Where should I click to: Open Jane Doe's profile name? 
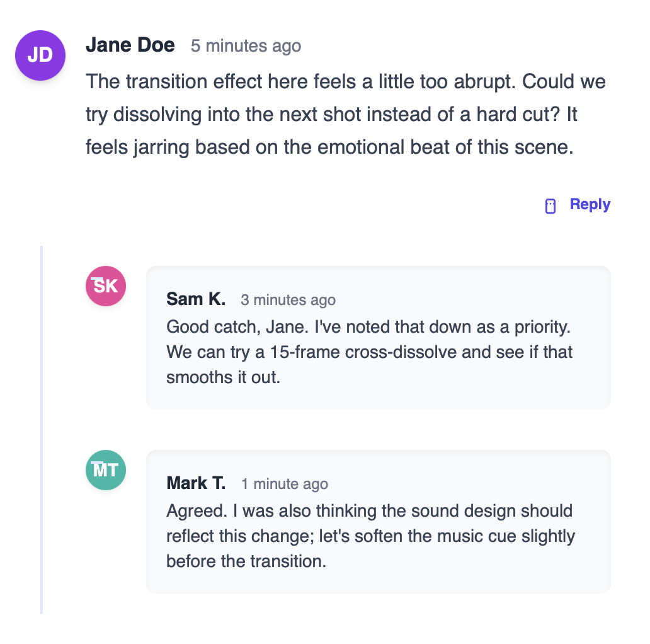[x=130, y=45]
